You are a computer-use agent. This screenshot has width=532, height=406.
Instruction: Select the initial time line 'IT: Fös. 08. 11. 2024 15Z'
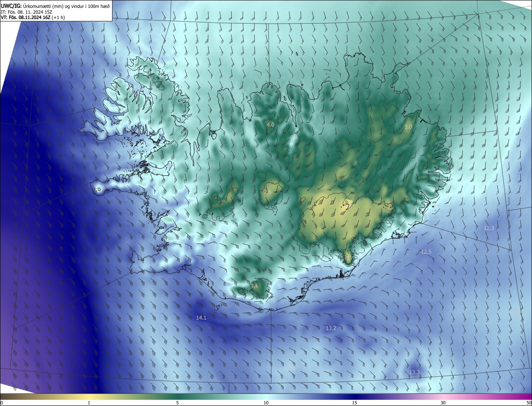tap(26, 12)
